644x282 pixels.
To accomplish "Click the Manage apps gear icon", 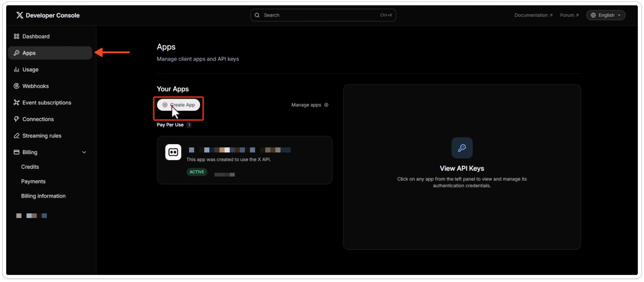I will [326, 105].
